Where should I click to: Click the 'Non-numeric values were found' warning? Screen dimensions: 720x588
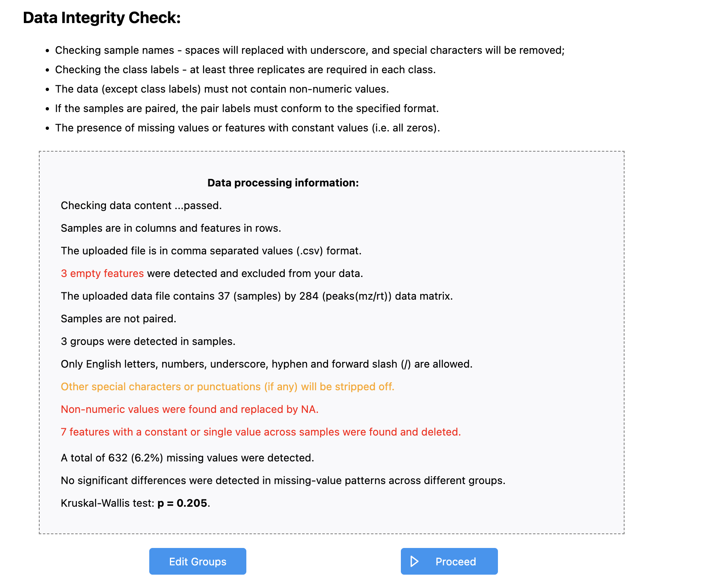[x=190, y=409]
